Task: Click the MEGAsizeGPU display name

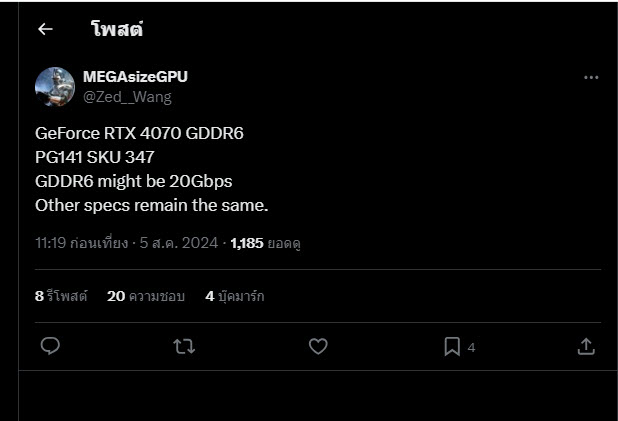Action: [135, 77]
